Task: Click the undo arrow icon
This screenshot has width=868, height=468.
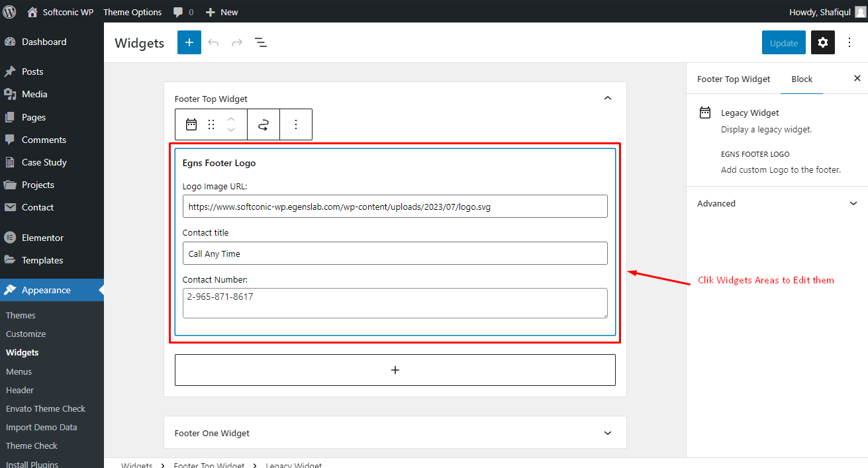Action: click(x=213, y=42)
